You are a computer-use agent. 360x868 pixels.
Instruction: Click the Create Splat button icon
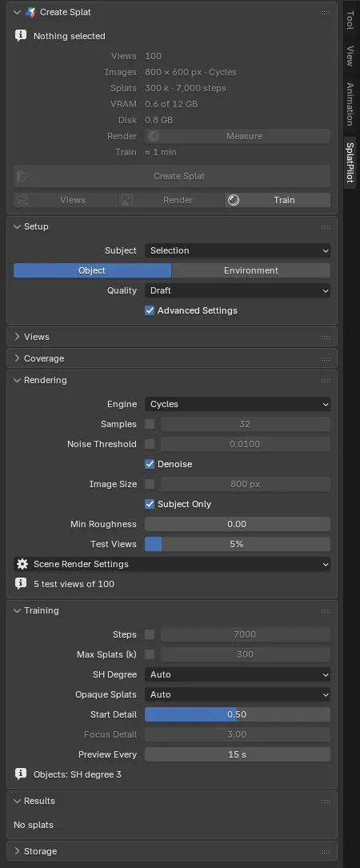tap(22, 176)
